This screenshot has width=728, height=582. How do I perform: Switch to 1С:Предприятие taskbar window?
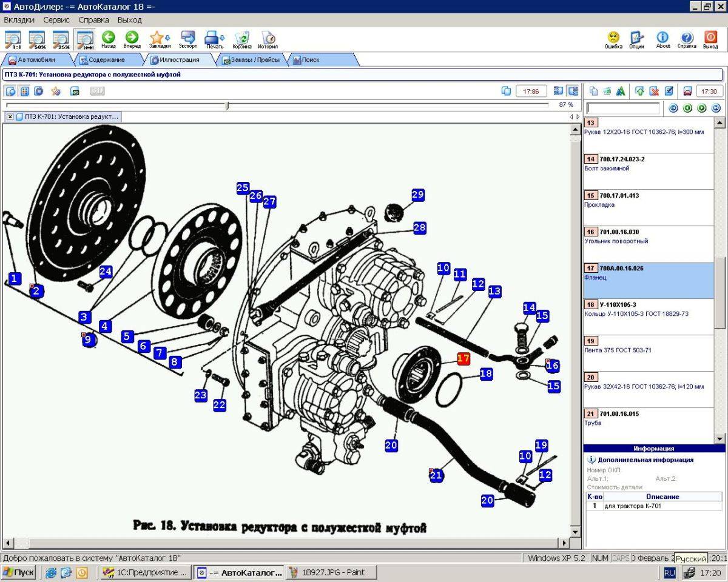[x=146, y=572]
